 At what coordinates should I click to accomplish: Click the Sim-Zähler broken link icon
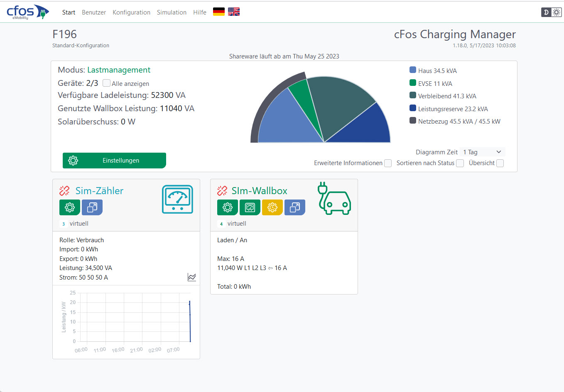click(64, 191)
